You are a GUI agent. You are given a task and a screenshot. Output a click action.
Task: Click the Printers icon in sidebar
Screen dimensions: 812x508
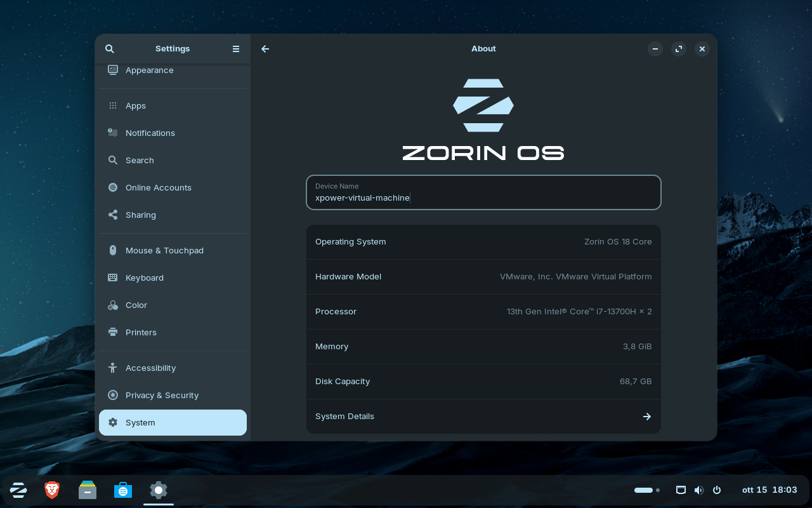pyautogui.click(x=113, y=332)
